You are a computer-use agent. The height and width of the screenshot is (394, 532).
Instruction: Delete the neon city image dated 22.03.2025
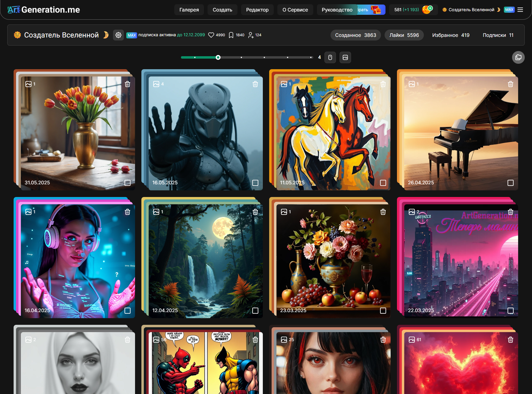511,212
